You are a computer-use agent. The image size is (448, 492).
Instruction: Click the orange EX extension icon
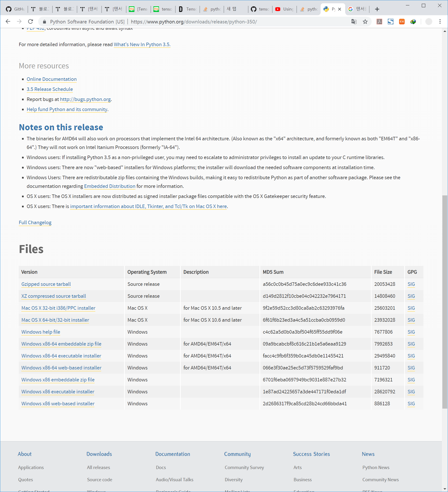tap(402, 22)
